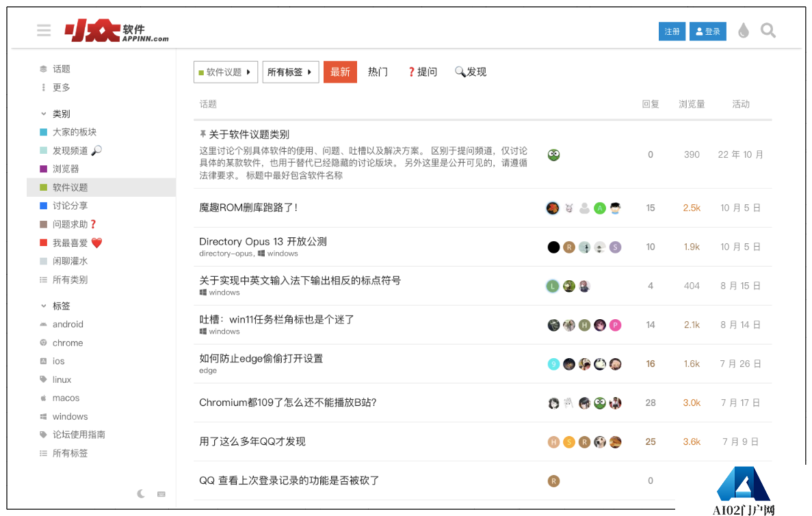Sort topics by 活动 column
Screen dimensions: 812x516
pos(741,104)
